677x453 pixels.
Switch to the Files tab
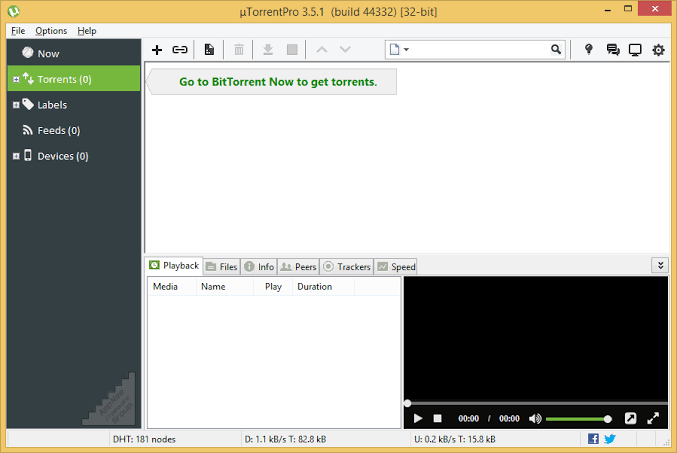[222, 267]
